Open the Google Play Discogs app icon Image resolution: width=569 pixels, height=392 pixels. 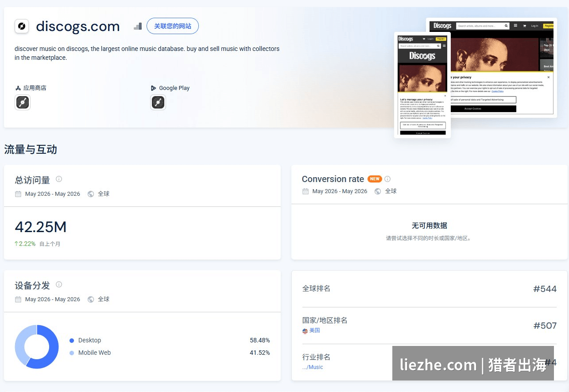click(x=158, y=102)
